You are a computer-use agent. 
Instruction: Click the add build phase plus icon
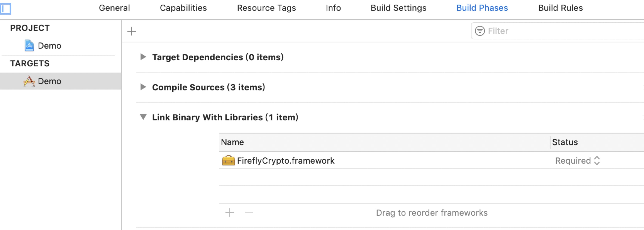coord(131,31)
